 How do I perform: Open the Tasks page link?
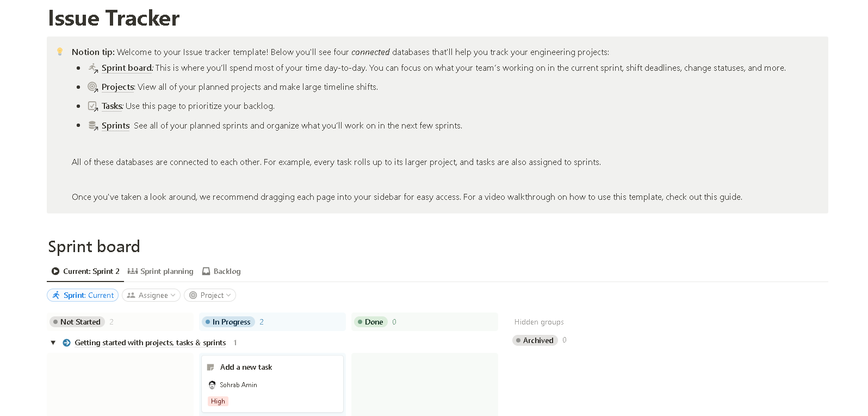click(x=112, y=106)
